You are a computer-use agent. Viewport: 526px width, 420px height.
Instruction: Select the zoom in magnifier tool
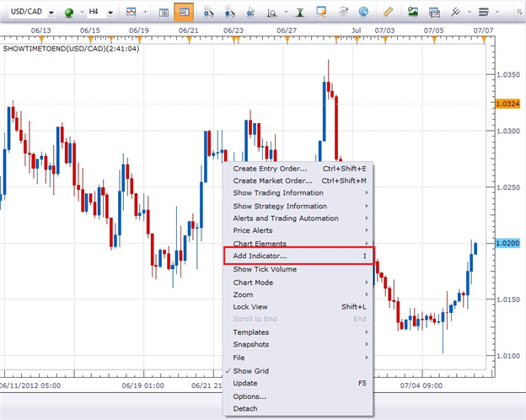click(x=208, y=12)
